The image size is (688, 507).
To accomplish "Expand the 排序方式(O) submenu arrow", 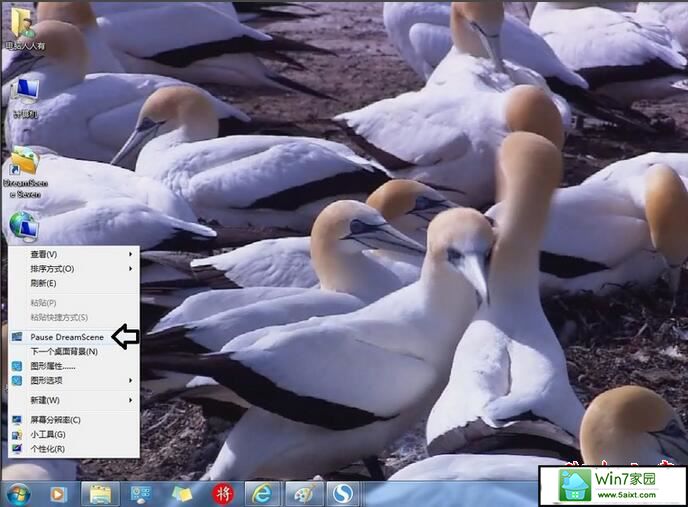I will point(130,269).
